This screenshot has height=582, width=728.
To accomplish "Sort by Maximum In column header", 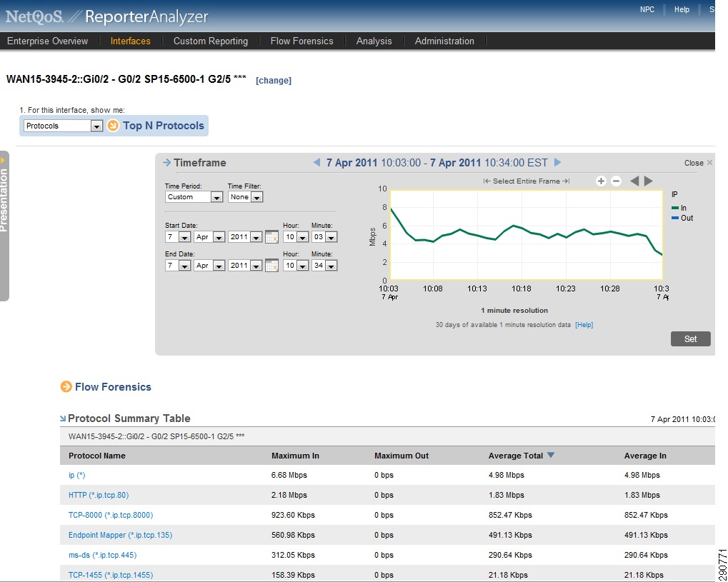I will tap(295, 456).
